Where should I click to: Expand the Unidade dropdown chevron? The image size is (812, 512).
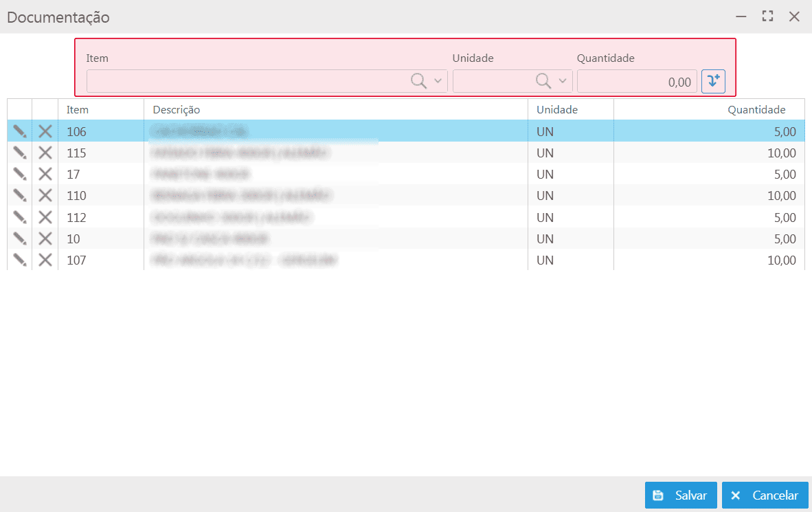pyautogui.click(x=563, y=81)
